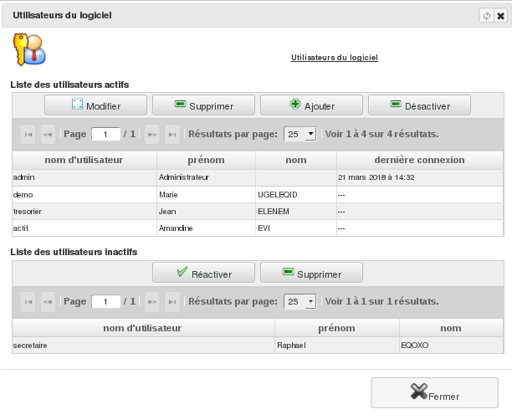This screenshot has width=512, height=420.
Task: Sort active users by the 'nom d'utilisateur' column
Action: coord(84,160)
